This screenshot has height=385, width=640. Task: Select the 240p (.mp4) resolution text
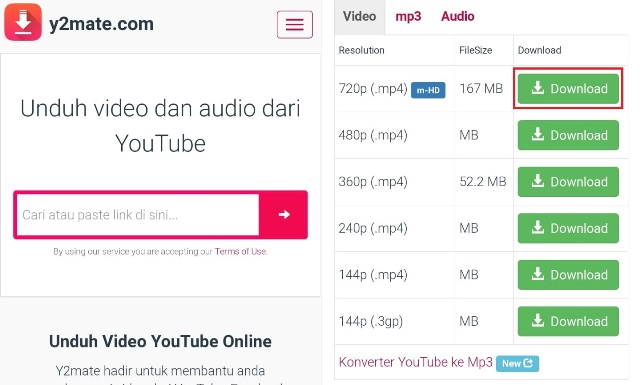pos(373,228)
